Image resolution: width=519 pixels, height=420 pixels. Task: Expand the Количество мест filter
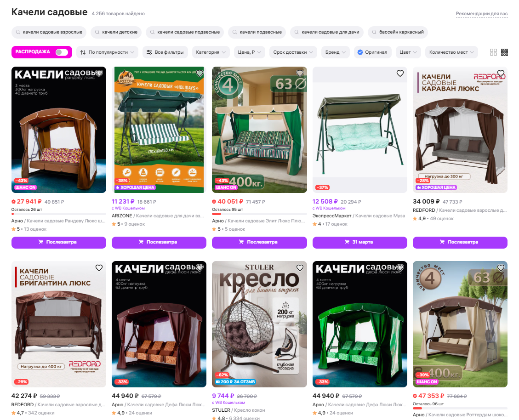tap(451, 52)
